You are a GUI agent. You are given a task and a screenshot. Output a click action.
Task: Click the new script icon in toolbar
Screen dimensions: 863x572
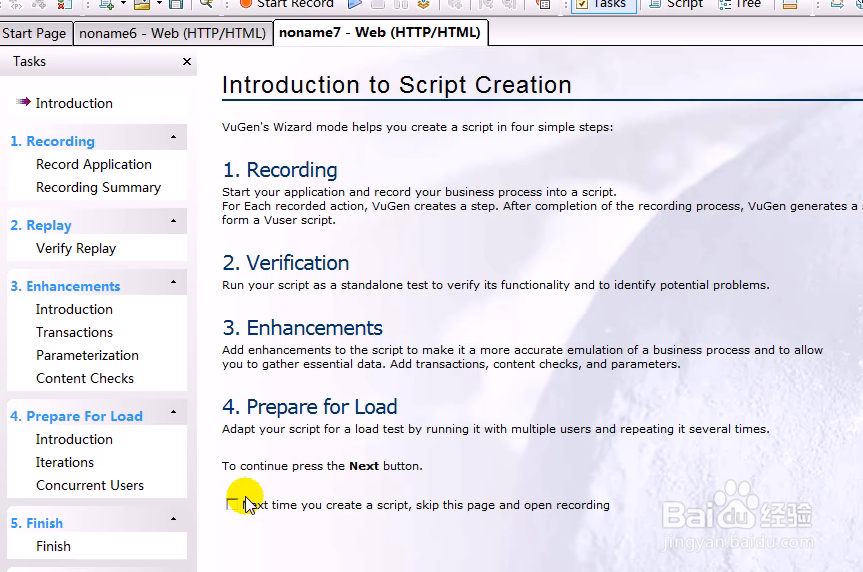106,4
